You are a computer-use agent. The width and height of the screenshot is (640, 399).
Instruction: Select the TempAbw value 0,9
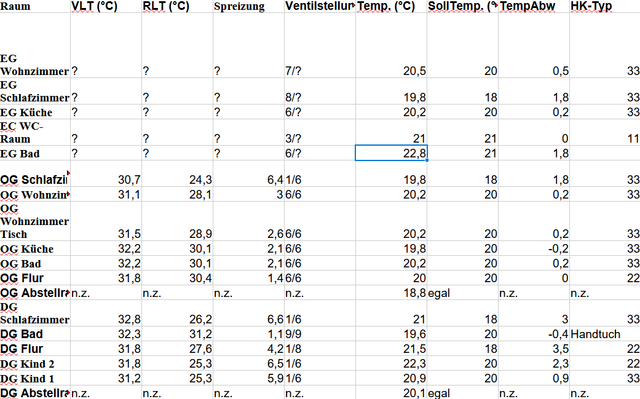pos(534,378)
